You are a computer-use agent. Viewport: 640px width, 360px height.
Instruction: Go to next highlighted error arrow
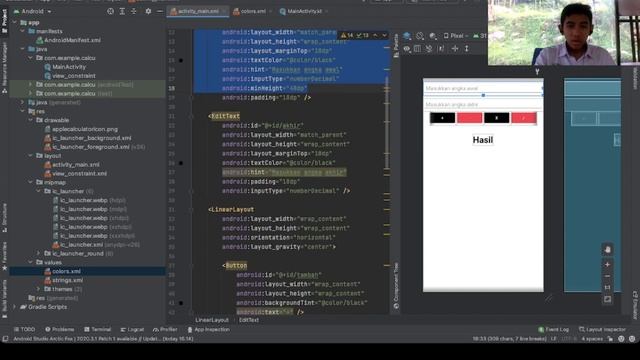(x=384, y=36)
